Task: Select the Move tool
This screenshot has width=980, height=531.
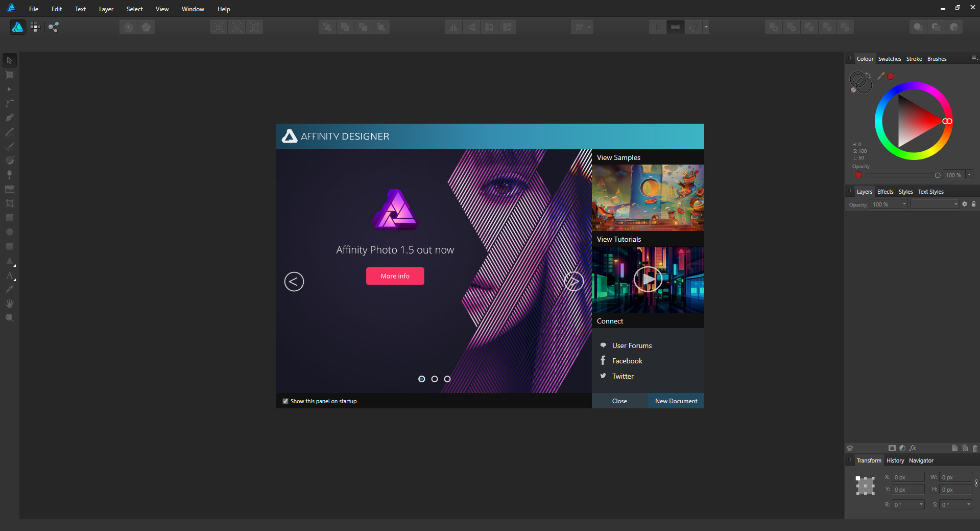Action: (x=9, y=60)
